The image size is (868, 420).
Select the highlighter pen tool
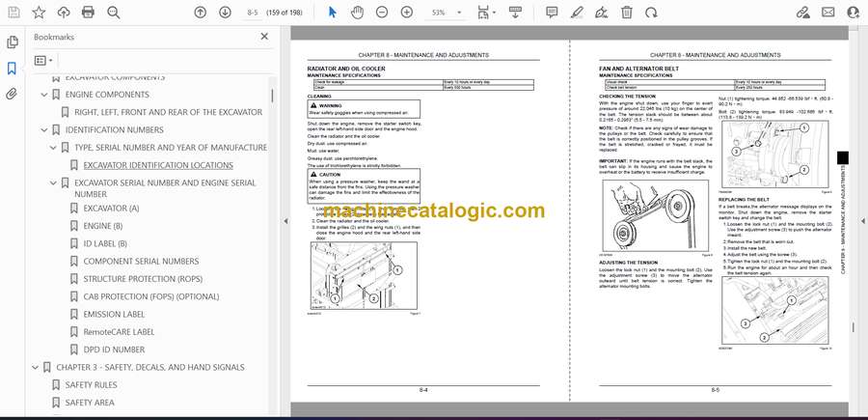(577, 13)
